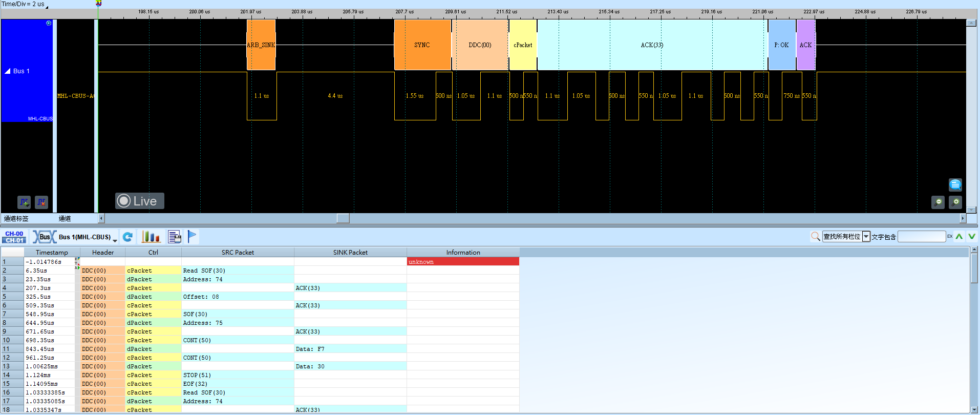Select the red 'unknown' information cell

[463, 262]
